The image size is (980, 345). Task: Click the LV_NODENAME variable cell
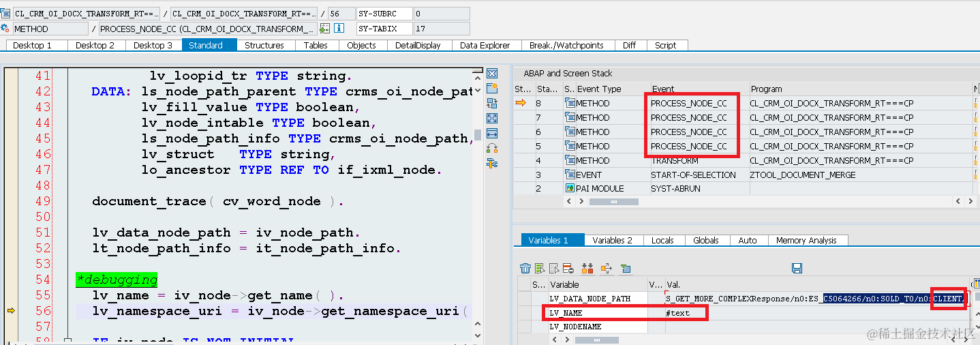(x=597, y=327)
